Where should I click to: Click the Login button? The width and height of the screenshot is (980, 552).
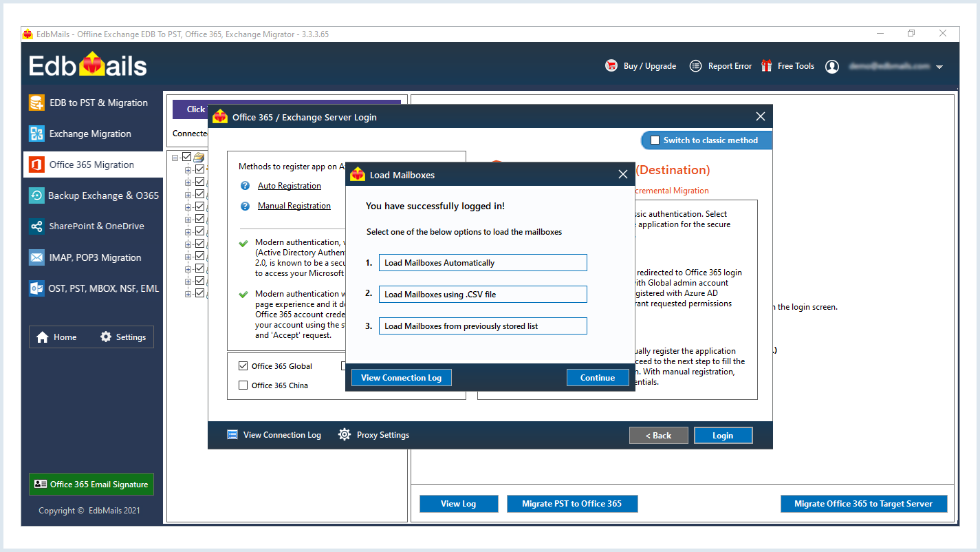pyautogui.click(x=723, y=436)
